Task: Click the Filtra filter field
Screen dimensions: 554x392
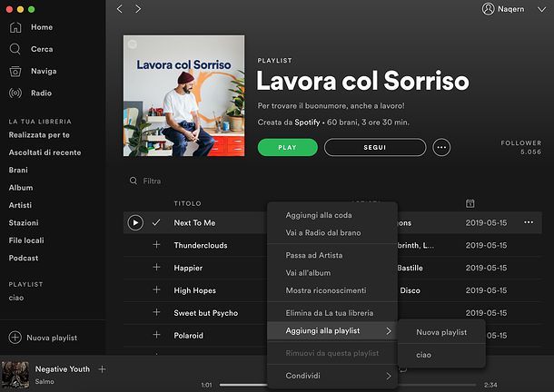Action: [x=152, y=181]
